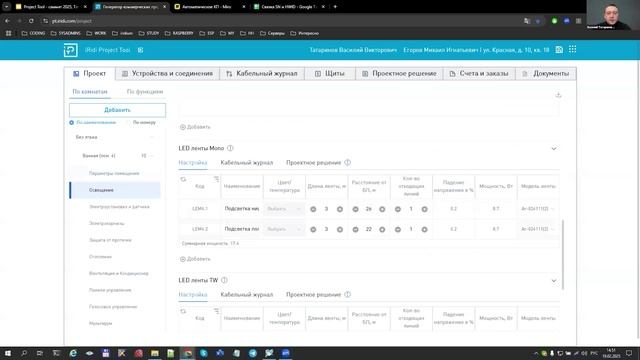This screenshot has height=360, width=640.
Task: Open the Счета и заказы tab
Action: 480,73
